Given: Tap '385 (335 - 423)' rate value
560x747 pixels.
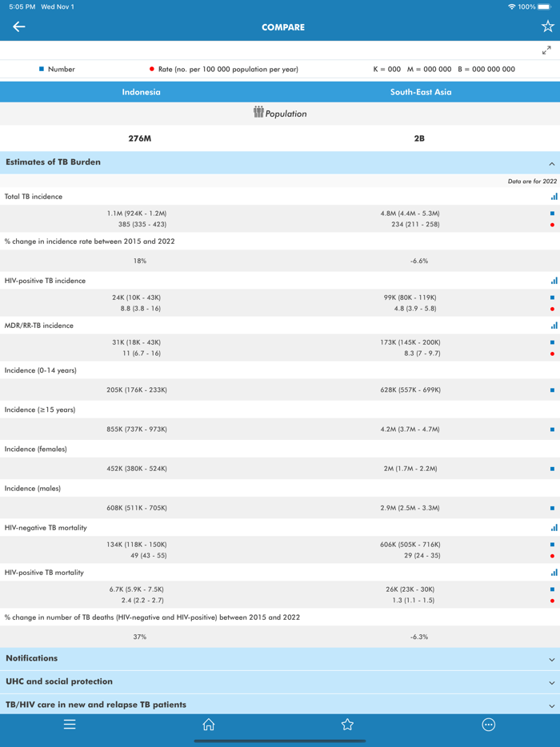Looking at the screenshot, I should click(x=142, y=224).
